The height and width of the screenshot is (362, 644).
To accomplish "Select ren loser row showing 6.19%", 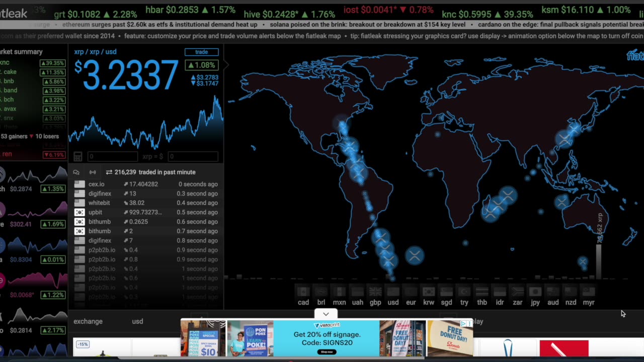I will pos(33,154).
